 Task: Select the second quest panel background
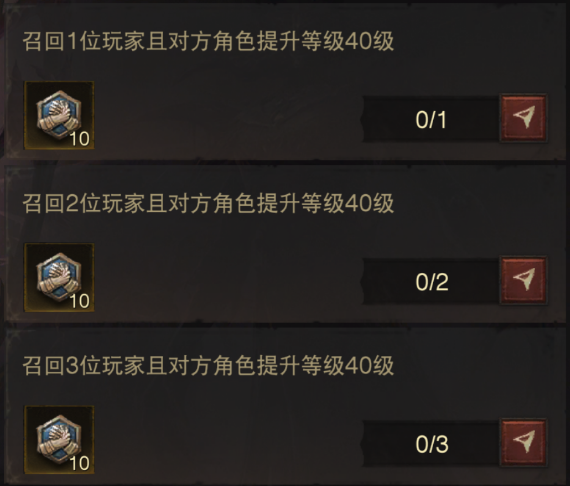285,243
